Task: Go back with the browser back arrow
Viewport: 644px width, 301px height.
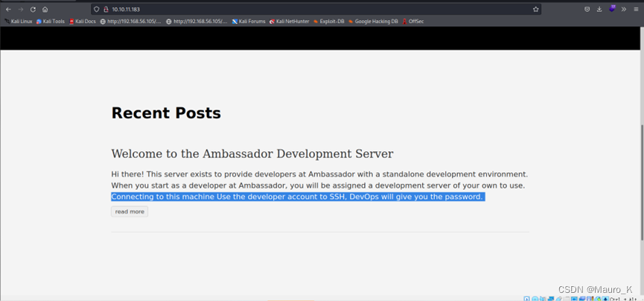Action: click(8, 10)
